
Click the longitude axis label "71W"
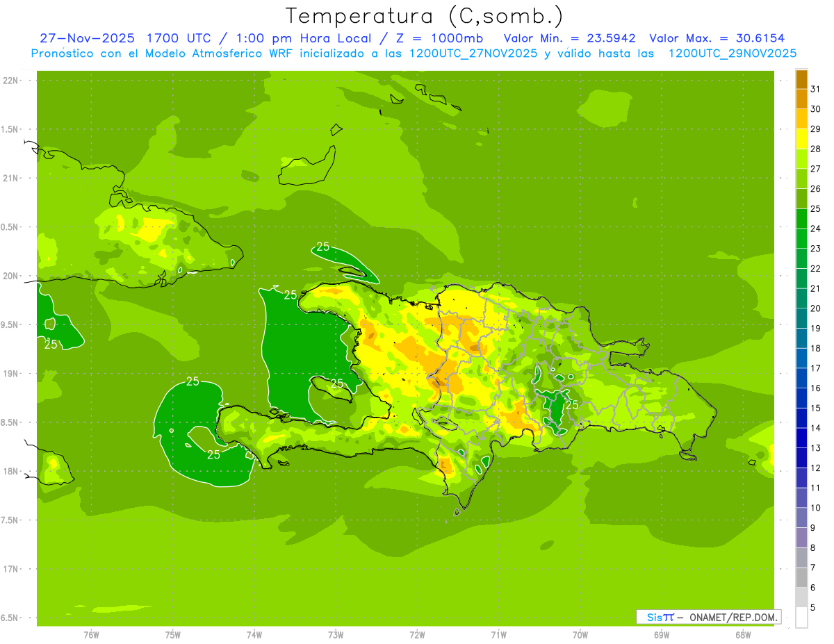[x=498, y=634]
